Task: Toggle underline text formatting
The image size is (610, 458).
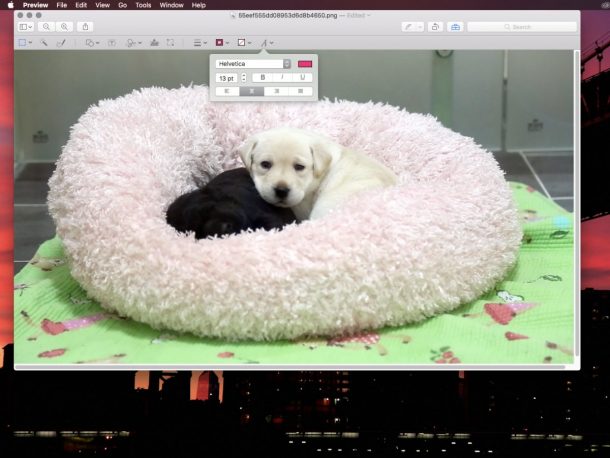Action: click(302, 77)
